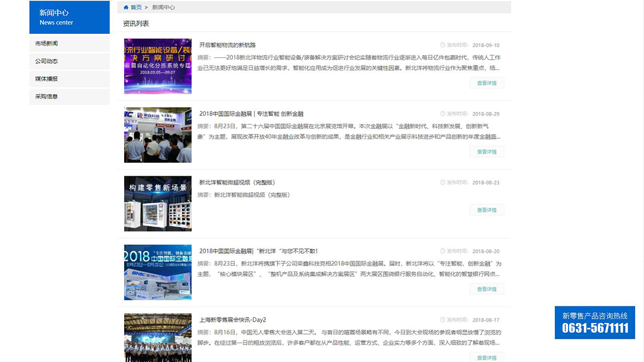644x362 pixels.
Task: Open thumbnail of 智能物流 seminar article
Action: point(157,66)
